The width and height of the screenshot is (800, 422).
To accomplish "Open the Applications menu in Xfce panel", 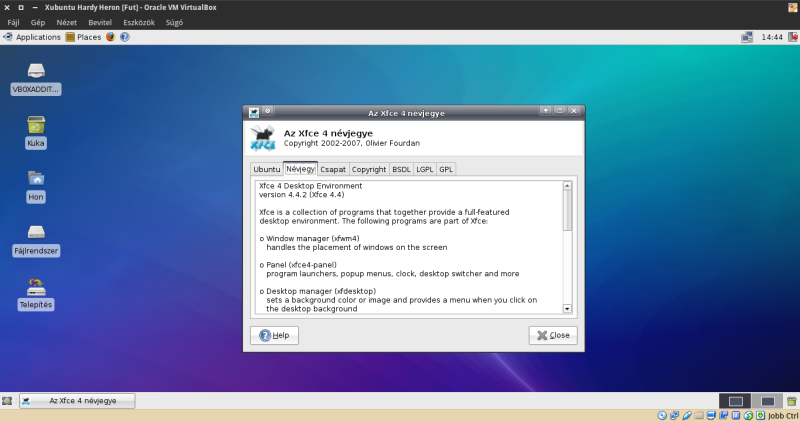I will point(32,37).
